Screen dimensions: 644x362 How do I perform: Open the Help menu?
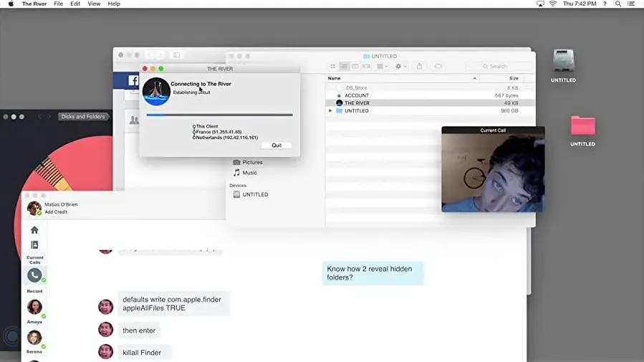point(114,4)
